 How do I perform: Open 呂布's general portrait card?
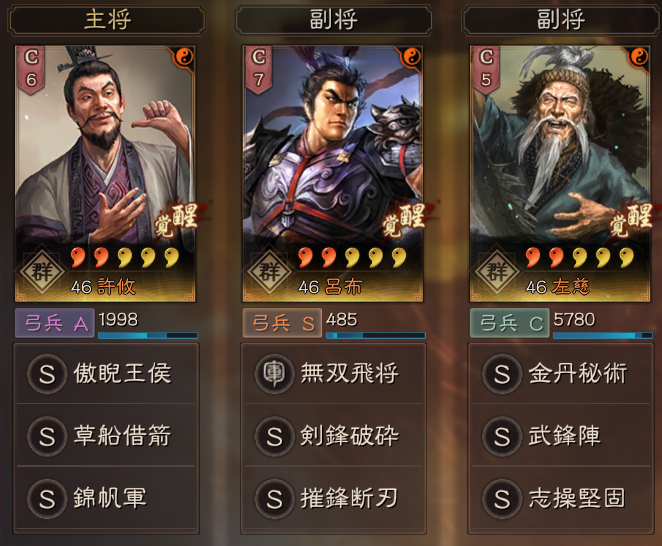click(x=333, y=174)
